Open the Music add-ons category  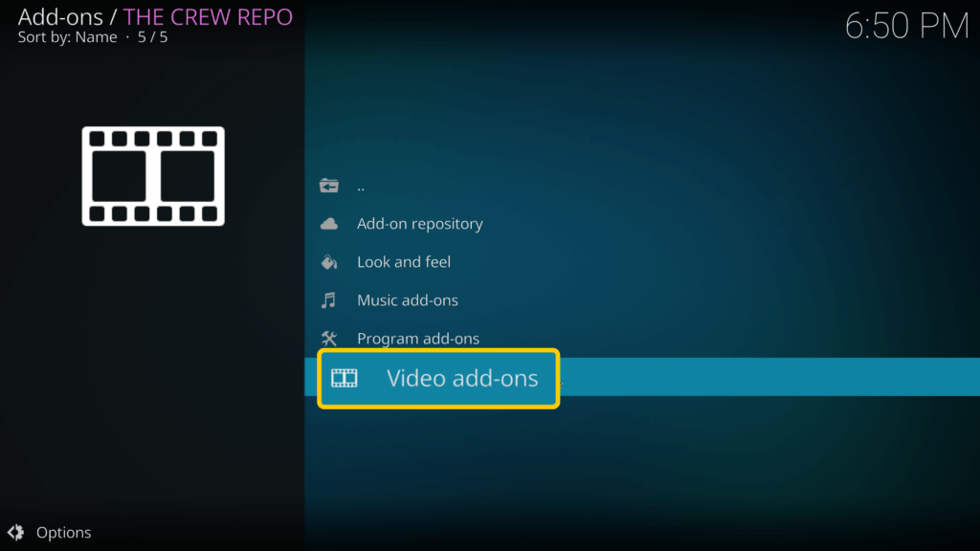point(407,299)
